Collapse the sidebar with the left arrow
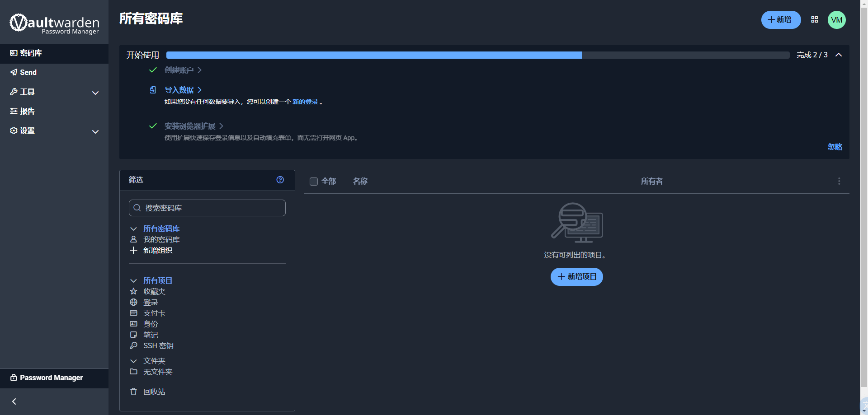This screenshot has width=868, height=415. click(x=14, y=401)
